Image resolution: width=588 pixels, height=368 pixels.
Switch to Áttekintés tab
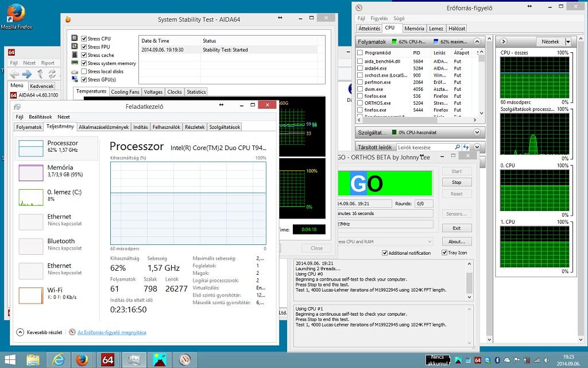pos(369,29)
